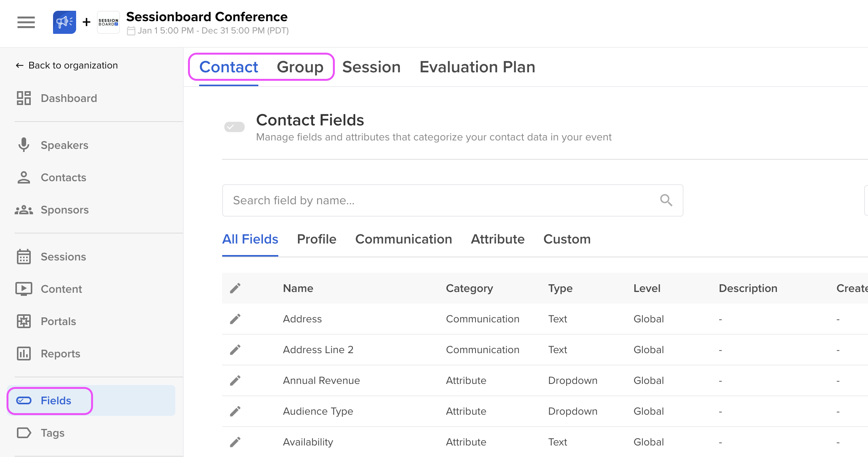Image resolution: width=868 pixels, height=457 pixels.
Task: Open the hamburger navigation menu
Action: pyautogui.click(x=26, y=22)
